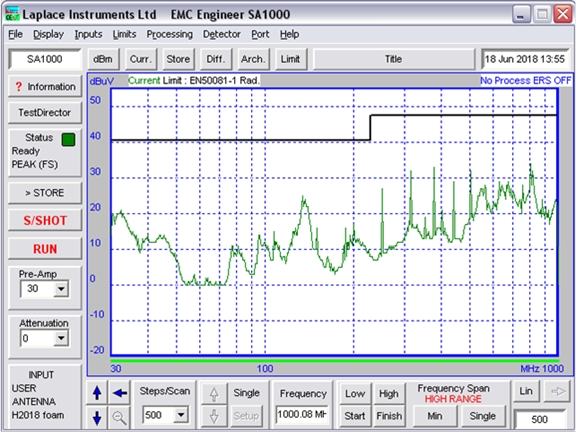Open the Steps/Scan dropdown
The width and height of the screenshot is (576, 432).
[181, 415]
